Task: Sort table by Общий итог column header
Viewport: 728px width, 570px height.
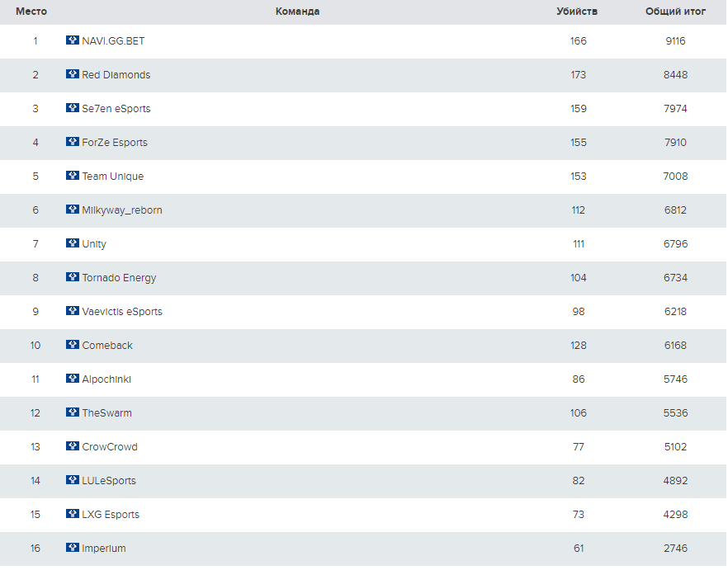Action: pos(675,12)
